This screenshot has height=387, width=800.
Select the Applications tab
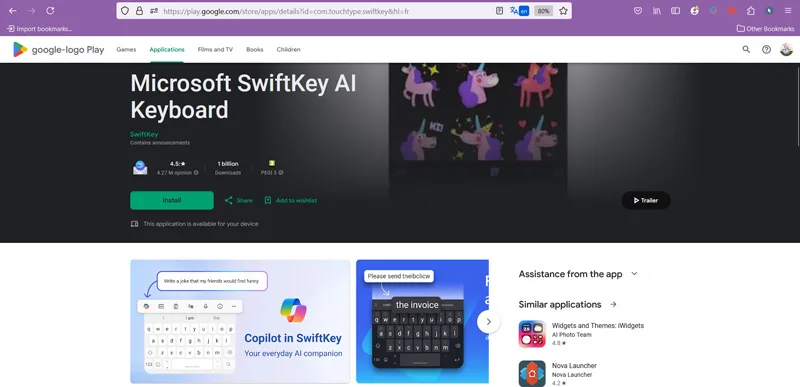[x=167, y=49]
